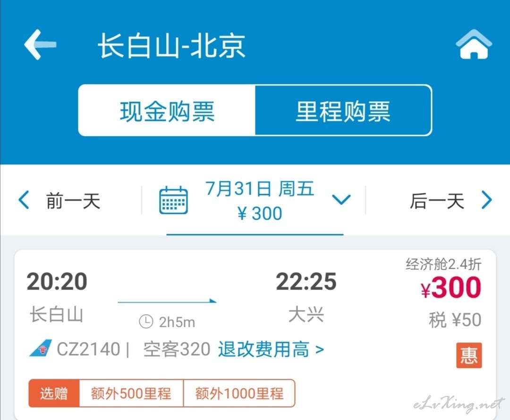Expand 退改费用高 refund rules
The height and width of the screenshot is (420, 510).
click(271, 350)
